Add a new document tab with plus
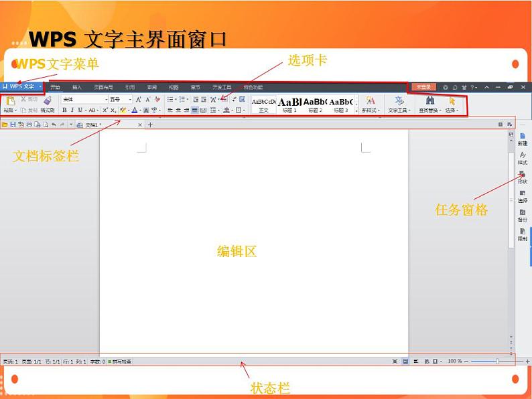Viewport: 532px width, 399px height. tap(150, 125)
